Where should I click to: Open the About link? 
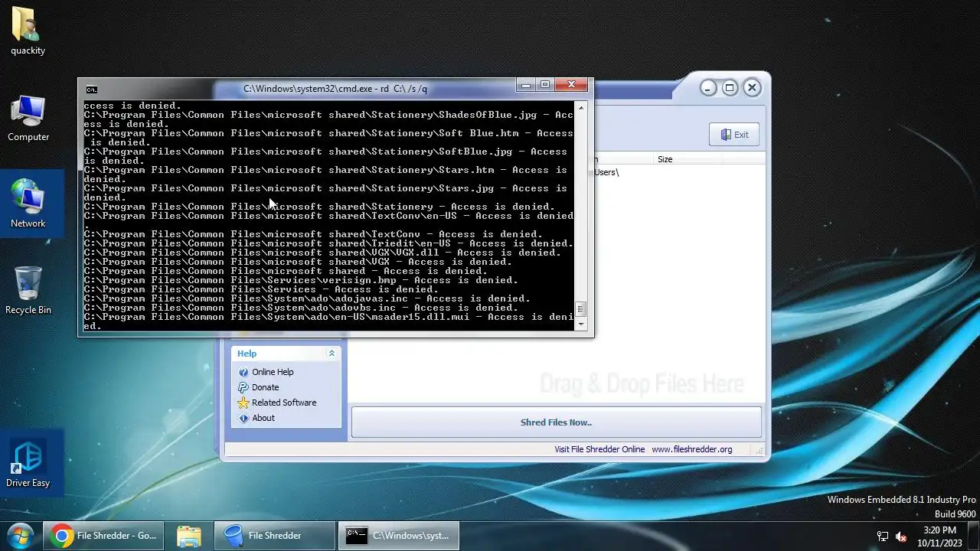tap(263, 418)
